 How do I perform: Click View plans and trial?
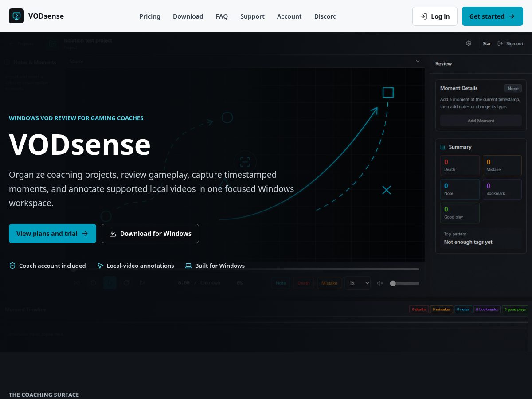pyautogui.click(x=52, y=233)
